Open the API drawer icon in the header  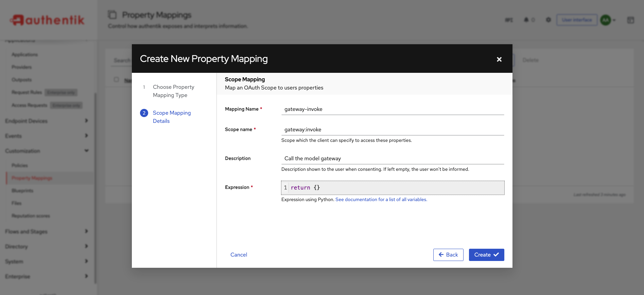(509, 20)
